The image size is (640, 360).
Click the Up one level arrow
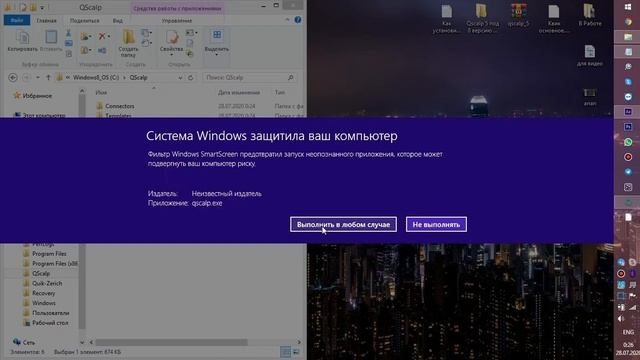(48, 77)
